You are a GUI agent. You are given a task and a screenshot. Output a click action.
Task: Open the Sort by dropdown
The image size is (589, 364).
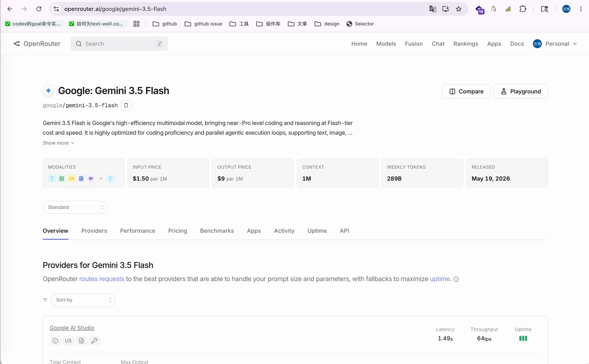pos(83,300)
